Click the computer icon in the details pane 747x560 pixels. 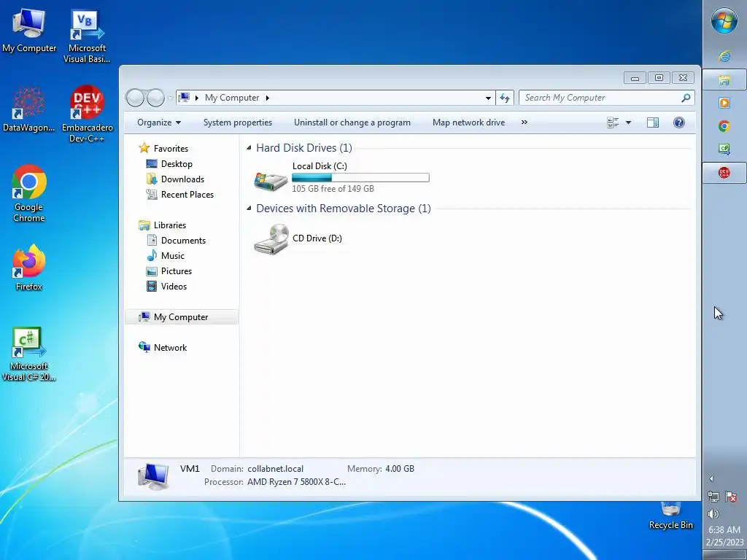coord(153,475)
